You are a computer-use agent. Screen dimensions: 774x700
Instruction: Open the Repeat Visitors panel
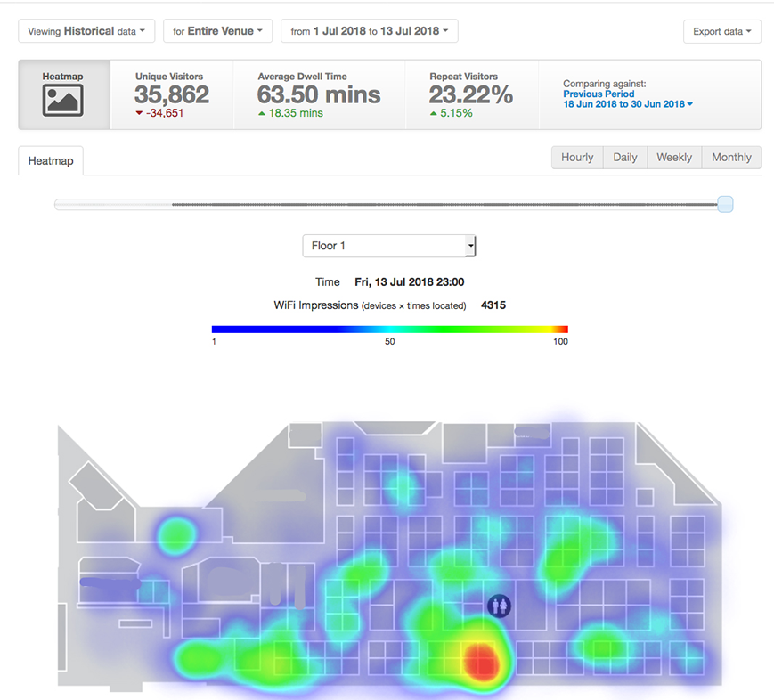coord(470,94)
